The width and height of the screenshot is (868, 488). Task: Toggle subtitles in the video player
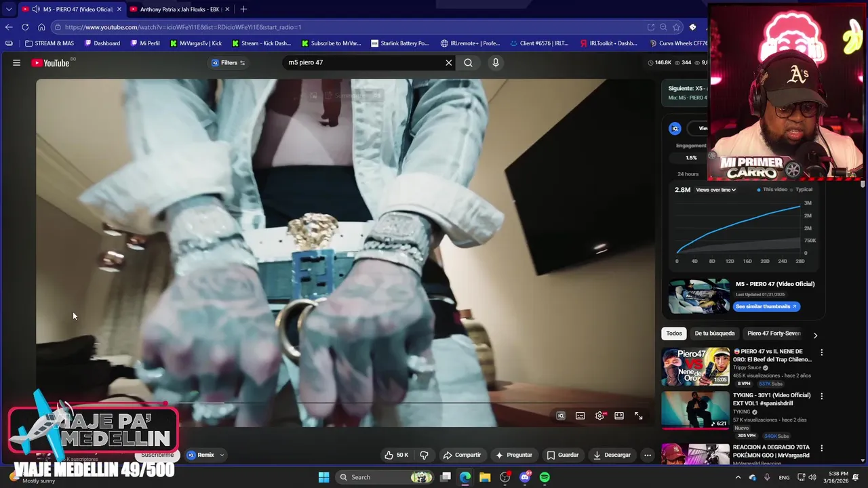[580, 415]
